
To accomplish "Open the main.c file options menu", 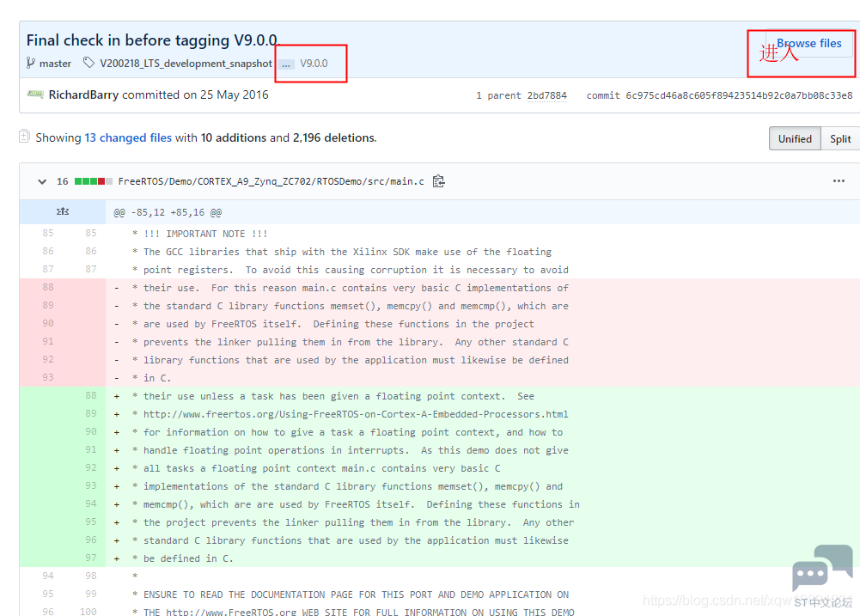I will tap(839, 181).
